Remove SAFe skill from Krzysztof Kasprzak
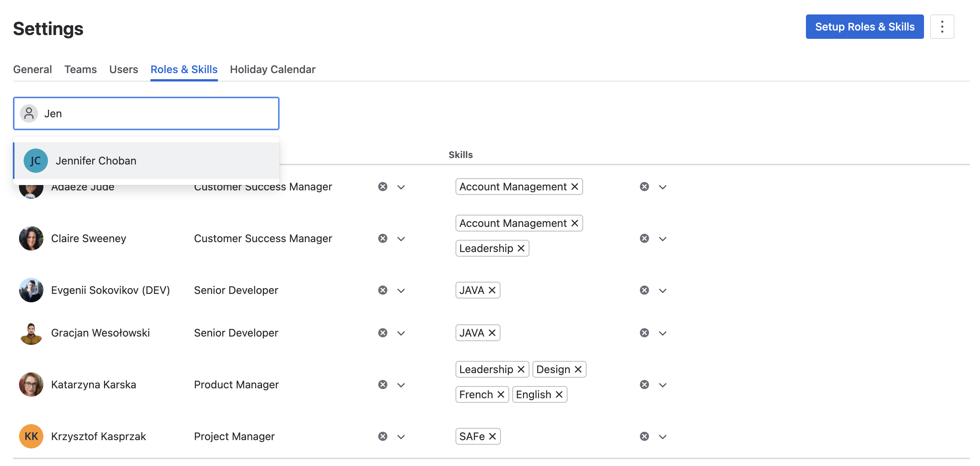The width and height of the screenshot is (980, 466). click(x=492, y=436)
